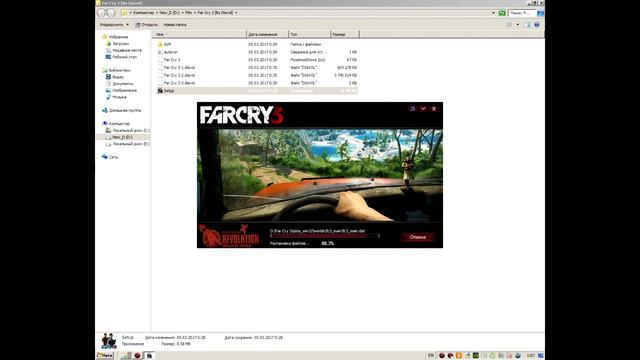640x360 pixels.
Task: Click the Отмена button in installer
Action: [418, 237]
